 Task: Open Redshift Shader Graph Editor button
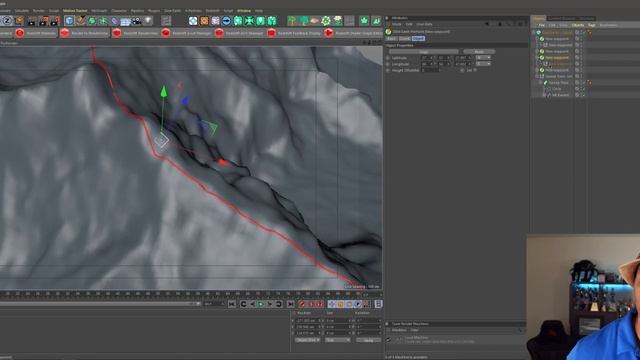353,33
